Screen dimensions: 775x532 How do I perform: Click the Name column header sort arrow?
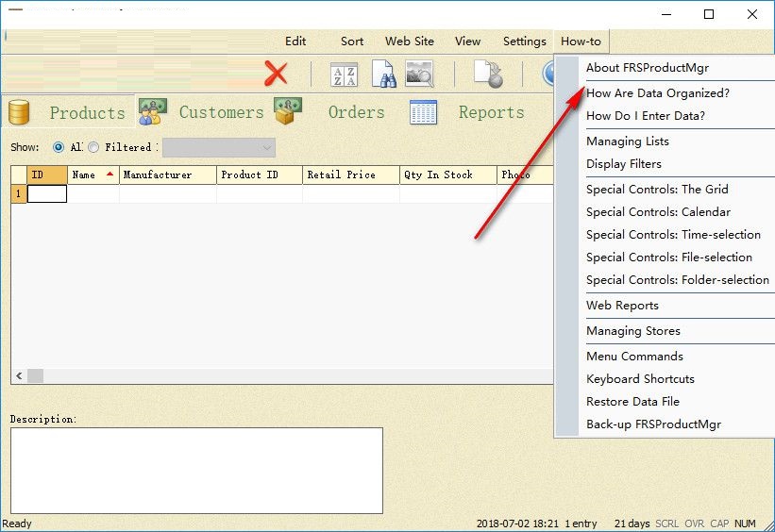[110, 174]
